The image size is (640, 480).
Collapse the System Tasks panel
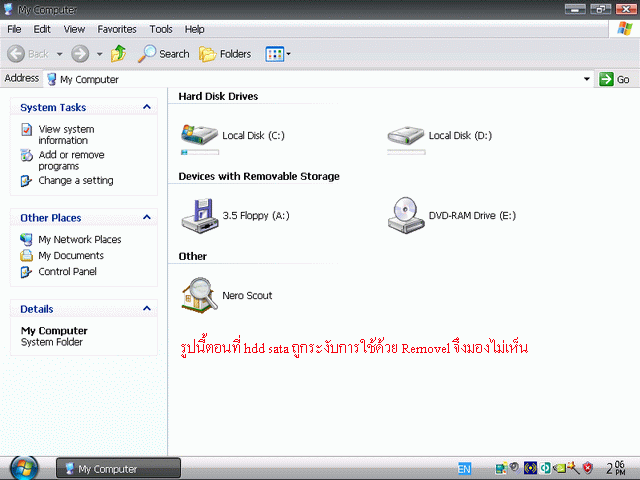[x=147, y=107]
